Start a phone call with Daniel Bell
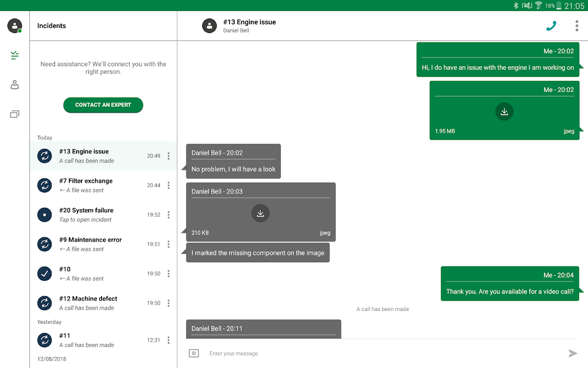The height and width of the screenshot is (368, 588). tap(551, 26)
